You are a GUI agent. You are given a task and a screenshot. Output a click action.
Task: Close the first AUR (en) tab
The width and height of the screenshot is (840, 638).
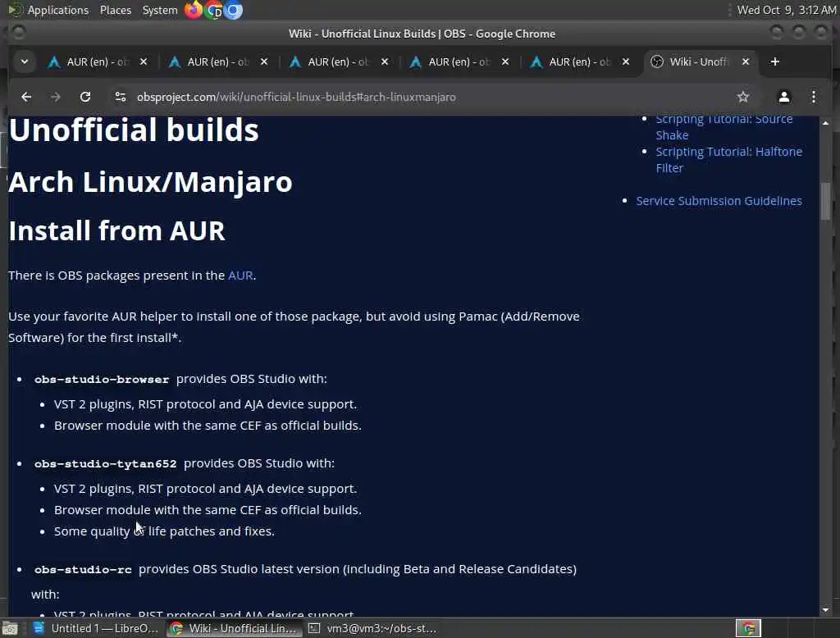(144, 62)
